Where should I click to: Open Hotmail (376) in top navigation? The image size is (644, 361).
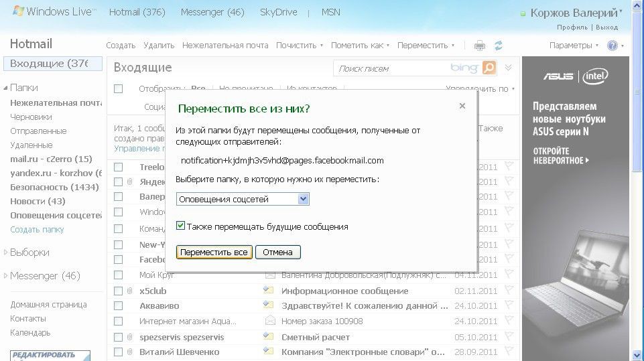(x=137, y=12)
